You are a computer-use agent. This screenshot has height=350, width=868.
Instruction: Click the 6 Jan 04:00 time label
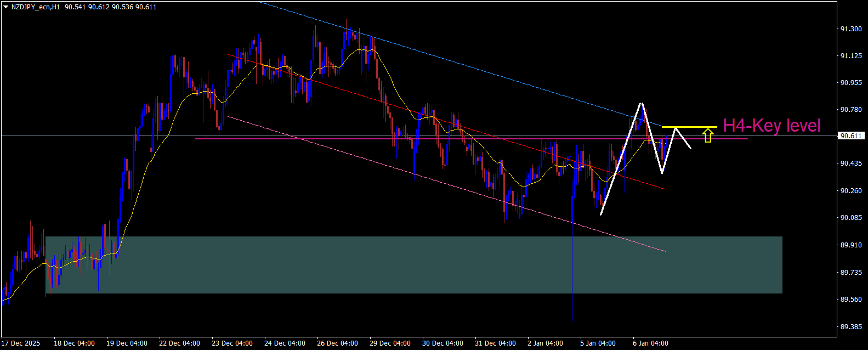pos(651,343)
